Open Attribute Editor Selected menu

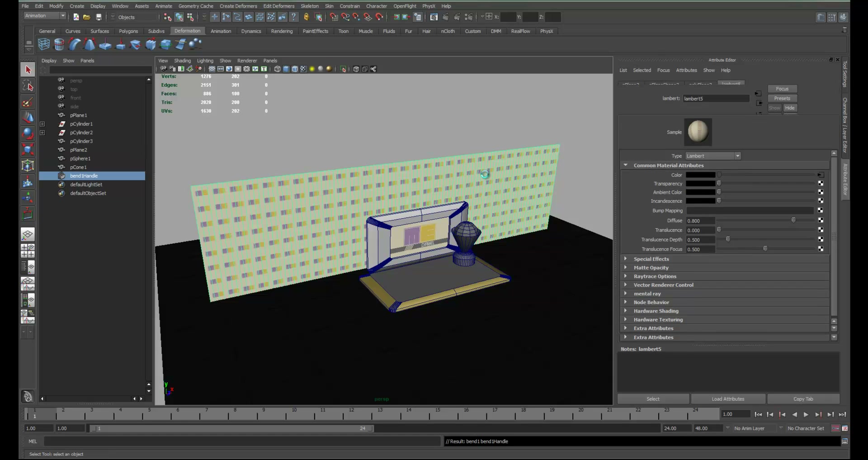642,70
